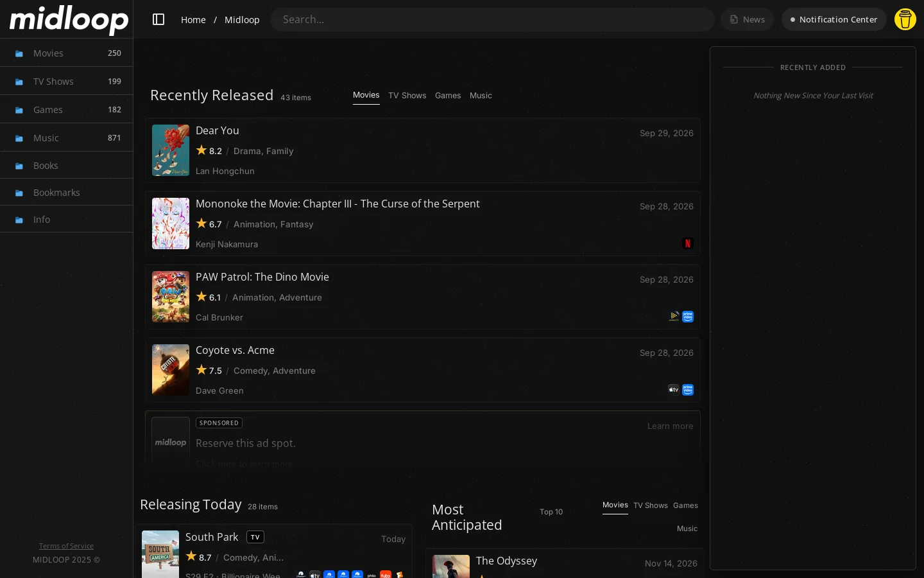Open the Terms of Service link
This screenshot has height=578, width=924.
point(66,546)
